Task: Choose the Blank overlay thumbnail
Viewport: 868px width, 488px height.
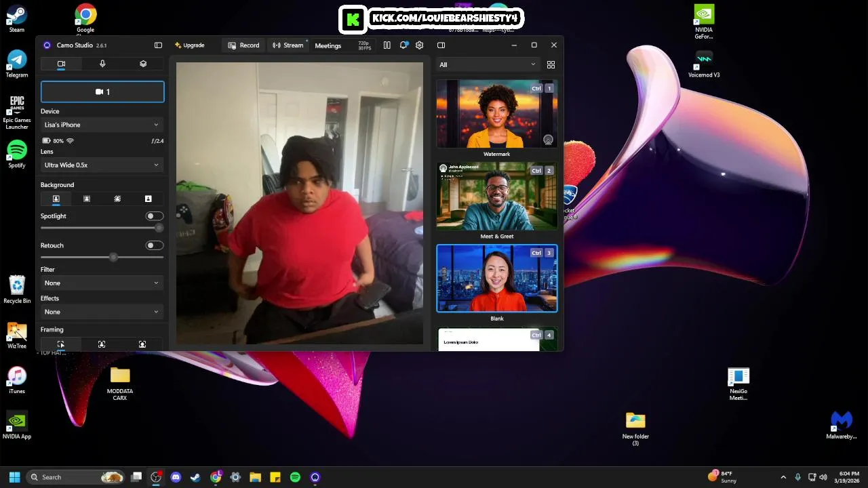Action: click(x=497, y=279)
